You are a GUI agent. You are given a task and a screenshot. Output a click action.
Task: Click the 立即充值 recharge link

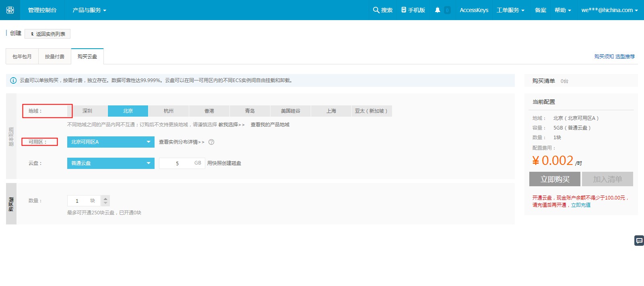(x=581, y=205)
